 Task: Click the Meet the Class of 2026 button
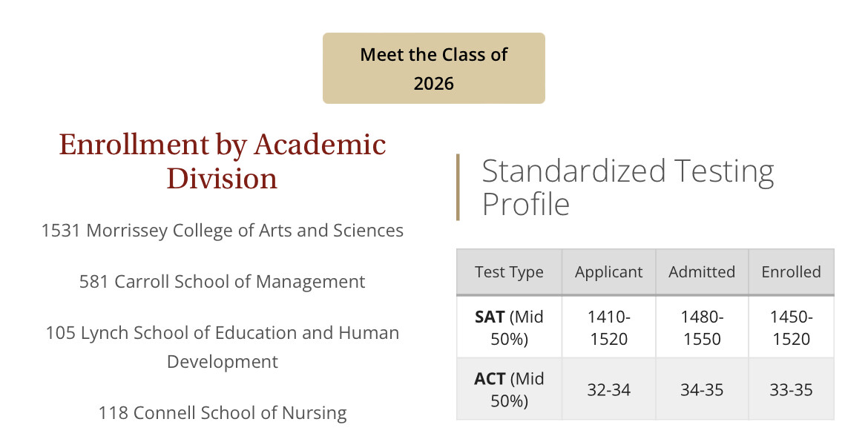(x=434, y=68)
